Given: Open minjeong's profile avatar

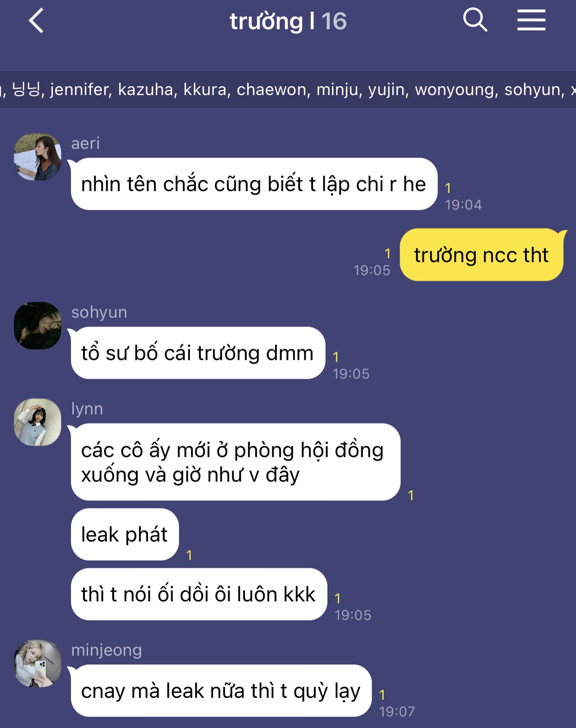Looking at the screenshot, I should point(38,663).
